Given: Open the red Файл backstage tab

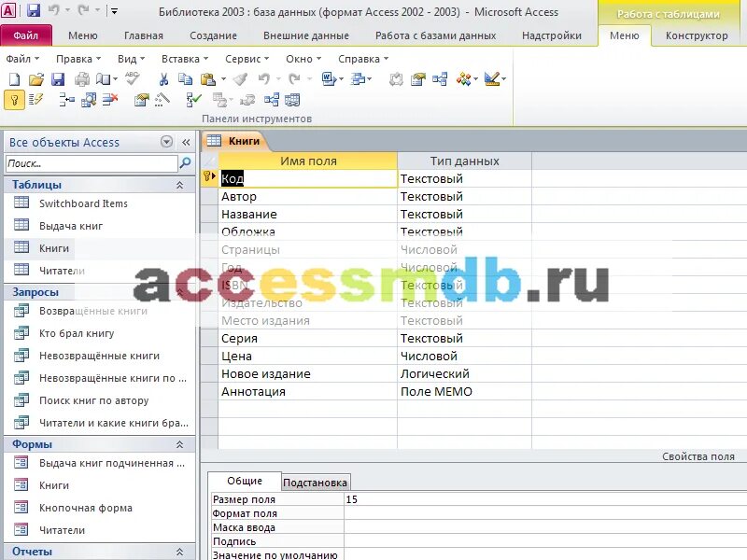Looking at the screenshot, I should coord(26,35).
